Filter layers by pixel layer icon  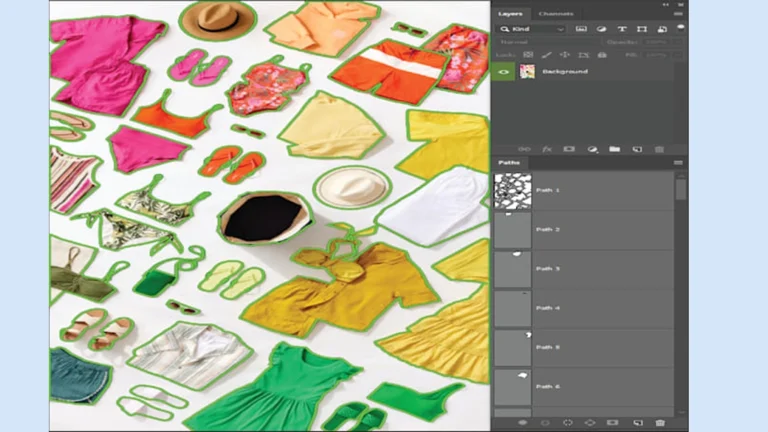click(x=582, y=29)
